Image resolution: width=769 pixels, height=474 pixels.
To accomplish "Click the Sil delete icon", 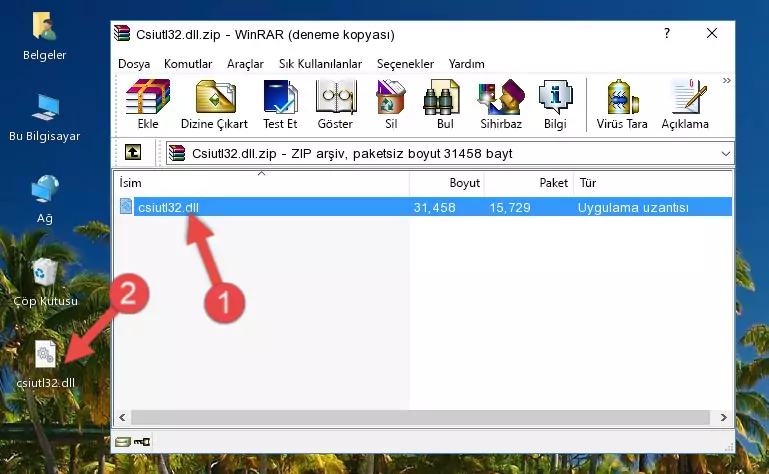I will coord(391,104).
